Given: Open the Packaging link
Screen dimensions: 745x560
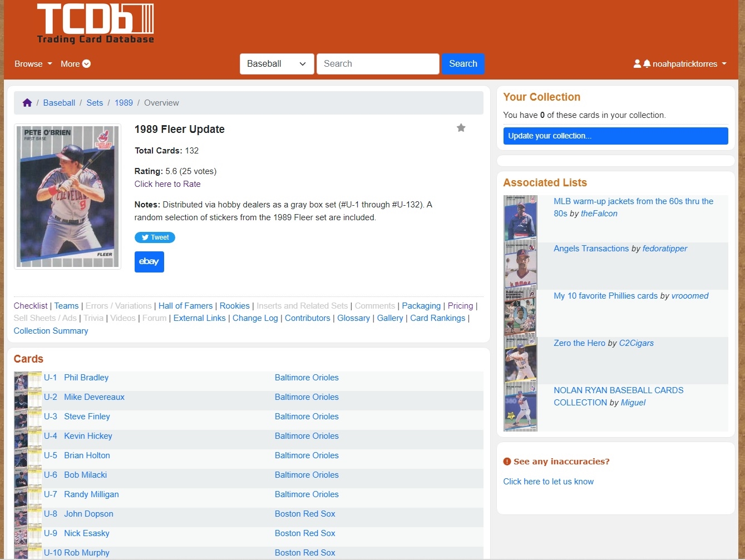Looking at the screenshot, I should point(421,306).
